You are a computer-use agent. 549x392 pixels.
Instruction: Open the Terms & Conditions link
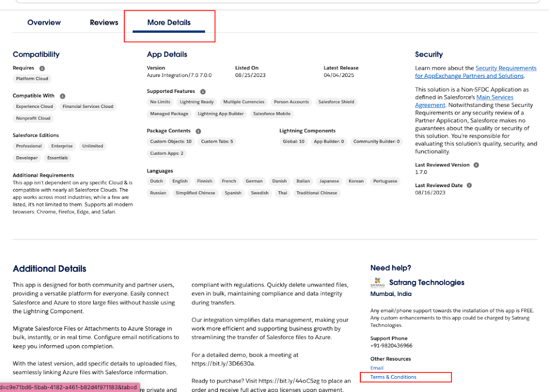point(393,377)
